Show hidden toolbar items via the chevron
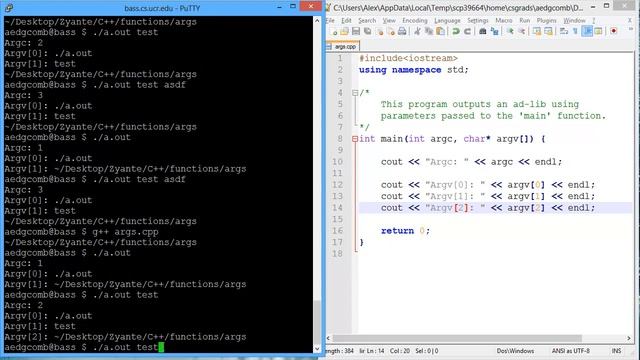 [631, 29]
